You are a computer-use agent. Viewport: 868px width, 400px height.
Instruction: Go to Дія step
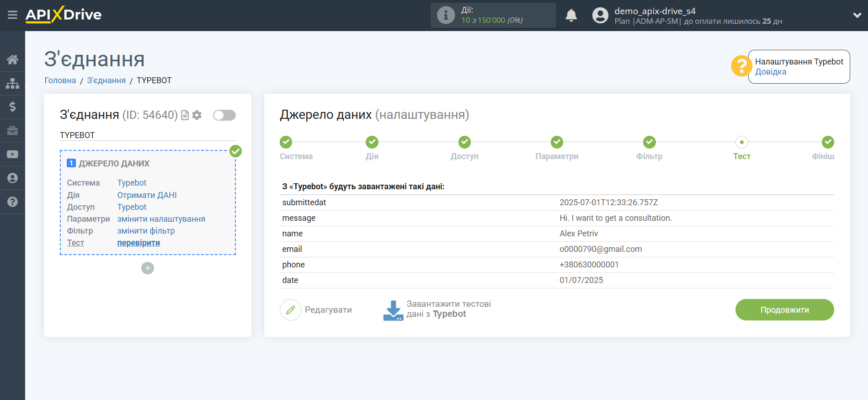pyautogui.click(x=372, y=142)
